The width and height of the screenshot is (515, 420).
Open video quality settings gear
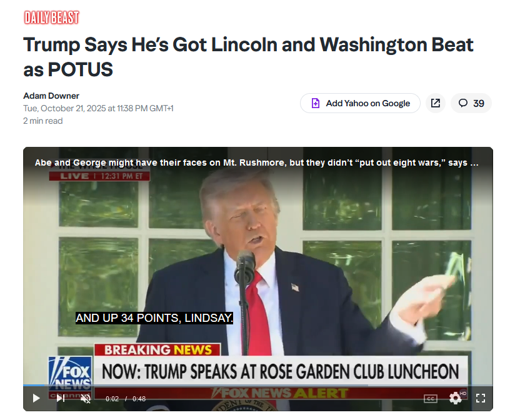tap(456, 398)
